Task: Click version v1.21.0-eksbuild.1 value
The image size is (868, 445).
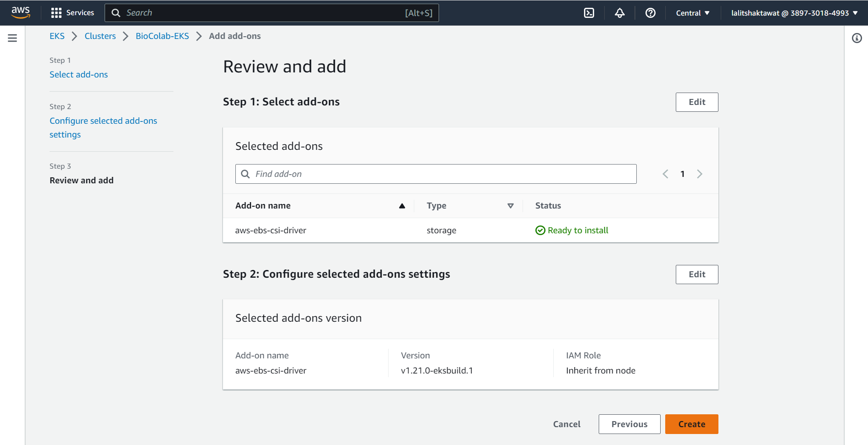Action: (437, 371)
